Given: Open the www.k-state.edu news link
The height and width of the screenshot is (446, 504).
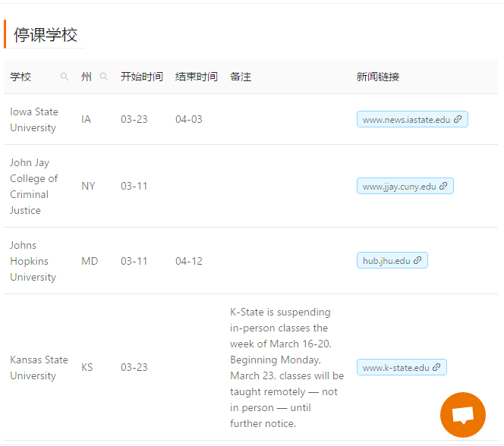Looking at the screenshot, I should pyautogui.click(x=402, y=367).
